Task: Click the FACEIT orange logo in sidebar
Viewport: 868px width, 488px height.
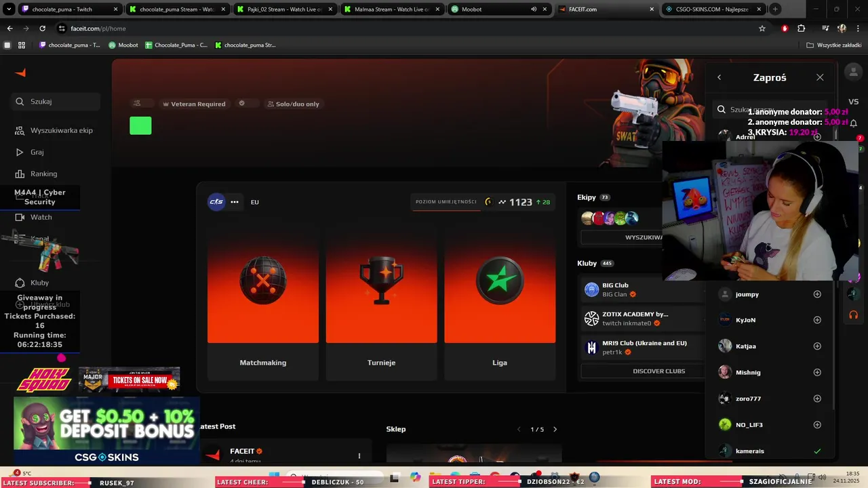Action: (x=20, y=73)
